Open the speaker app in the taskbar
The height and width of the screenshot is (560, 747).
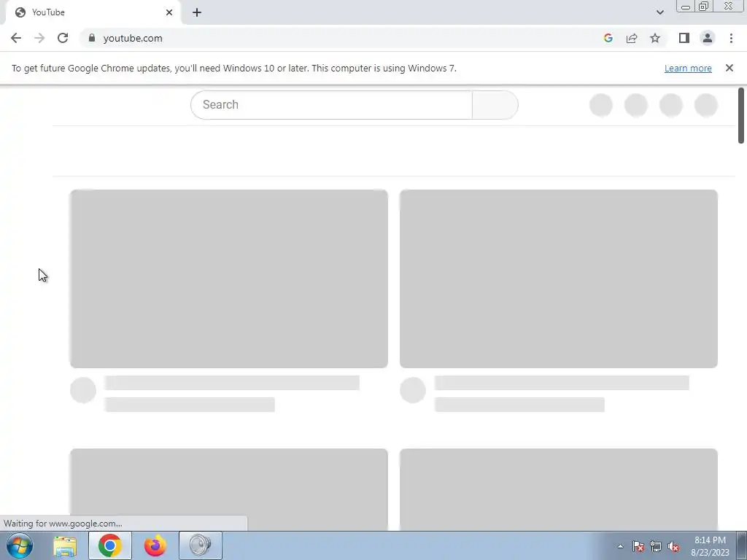[201, 545]
